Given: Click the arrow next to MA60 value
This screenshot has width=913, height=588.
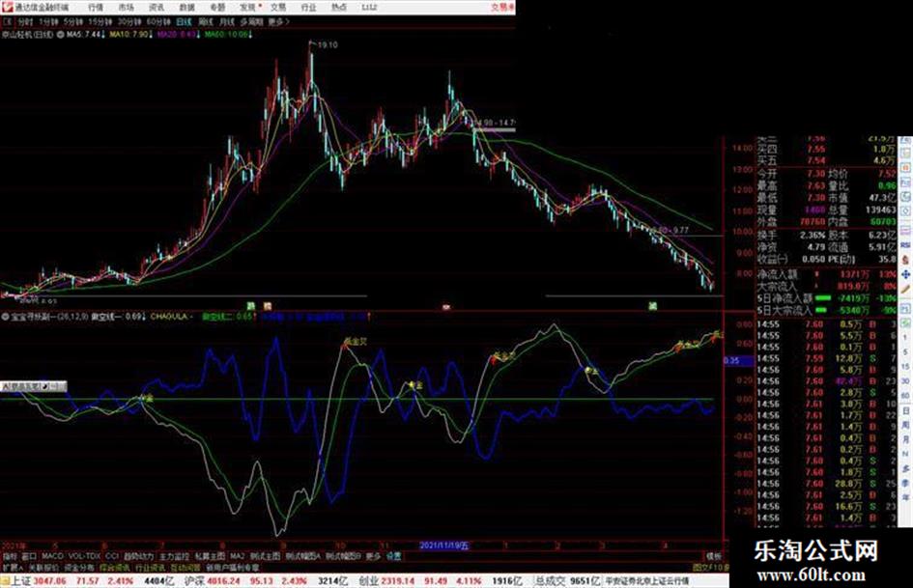Looking at the screenshot, I should click(x=251, y=35).
